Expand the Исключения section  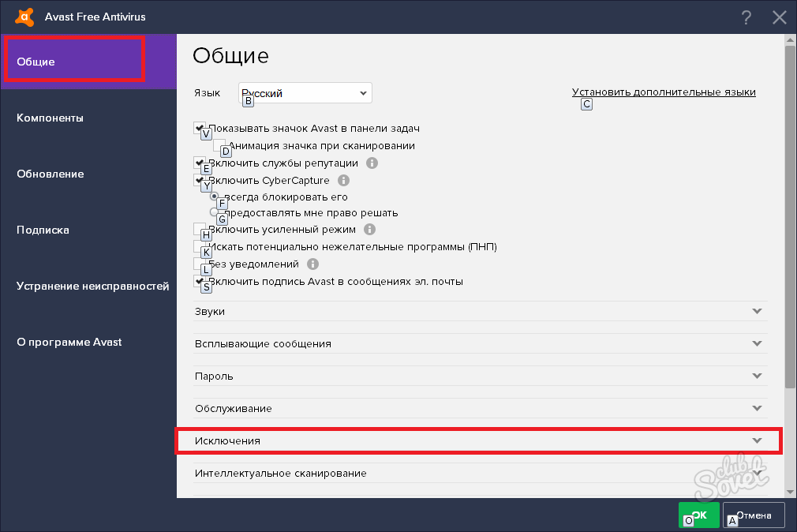pyautogui.click(x=480, y=441)
